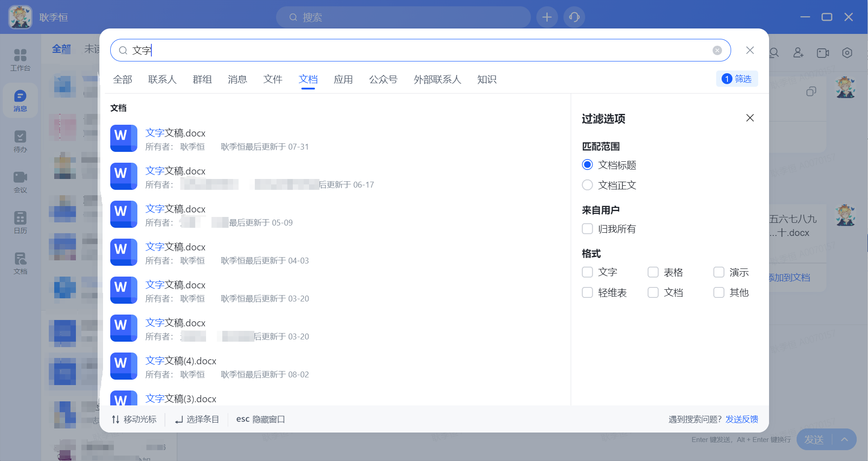Image resolution: width=868 pixels, height=461 pixels.
Task: Select 文档正文 match scope radio
Action: [x=587, y=185]
